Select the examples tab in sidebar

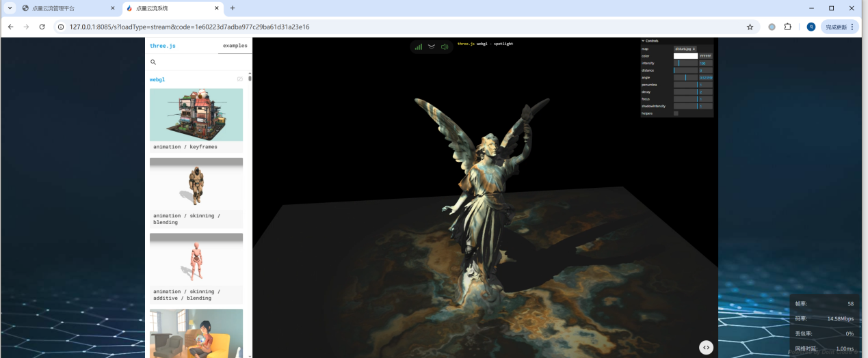point(235,46)
